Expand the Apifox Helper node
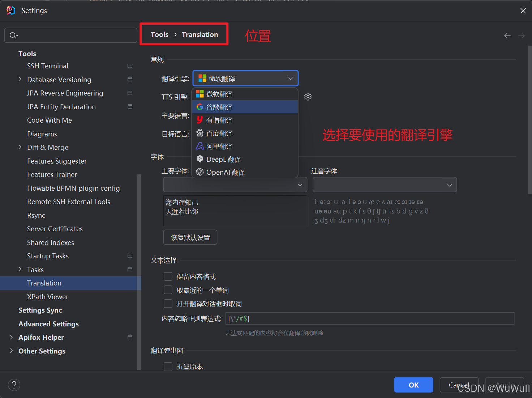 point(11,337)
